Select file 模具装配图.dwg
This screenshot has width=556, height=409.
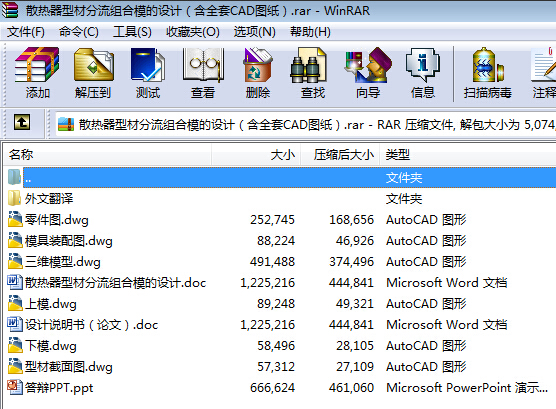point(68,241)
